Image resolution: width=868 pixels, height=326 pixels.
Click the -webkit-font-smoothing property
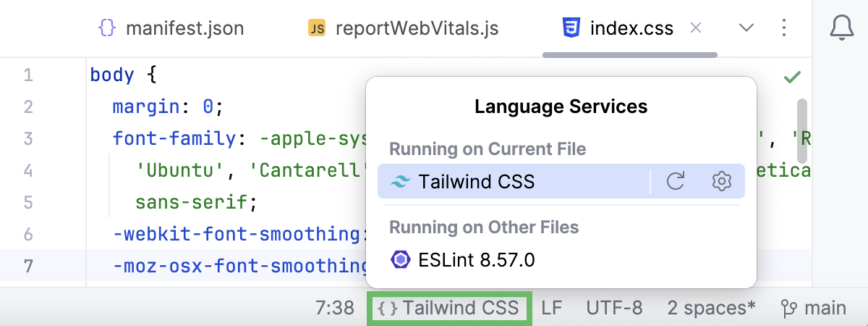237,234
